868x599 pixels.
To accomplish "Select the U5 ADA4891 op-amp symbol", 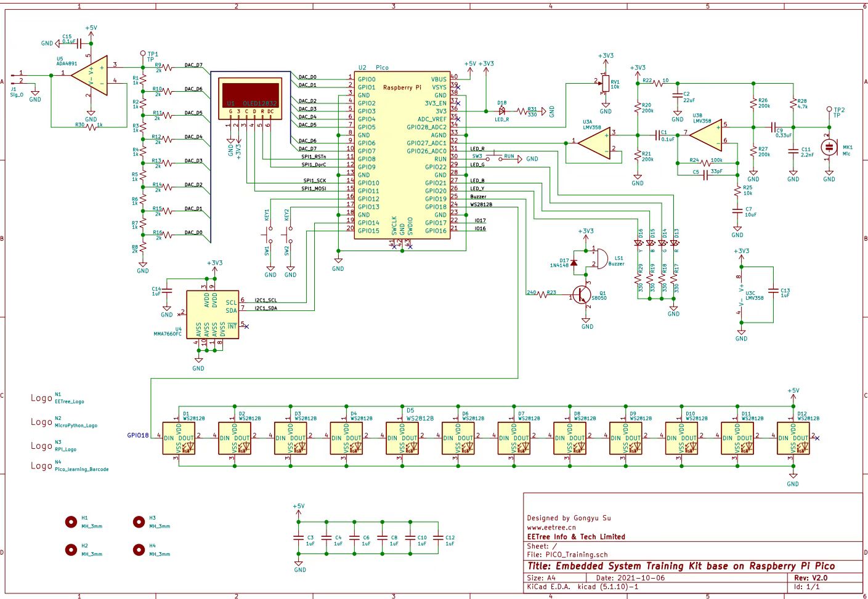I will point(89,76).
